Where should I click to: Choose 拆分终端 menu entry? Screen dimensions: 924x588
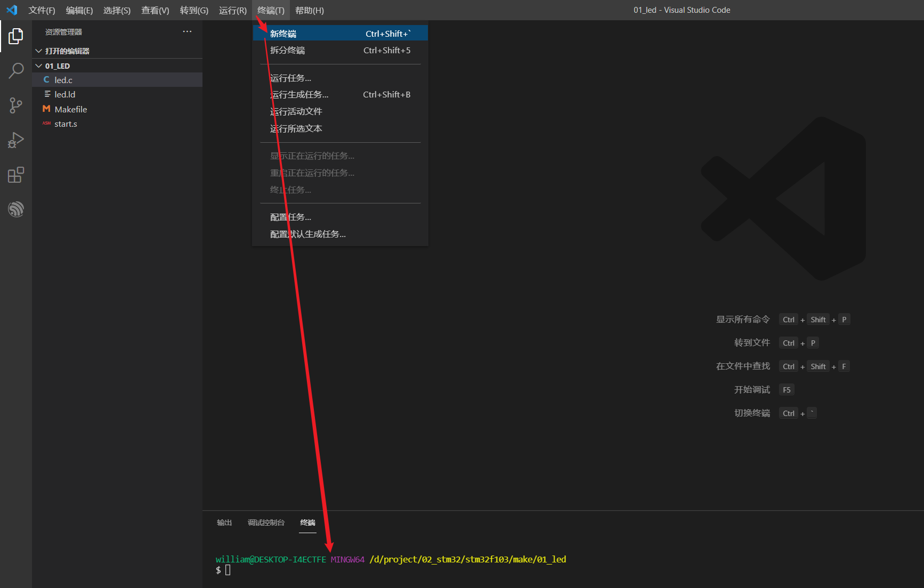tap(340, 50)
